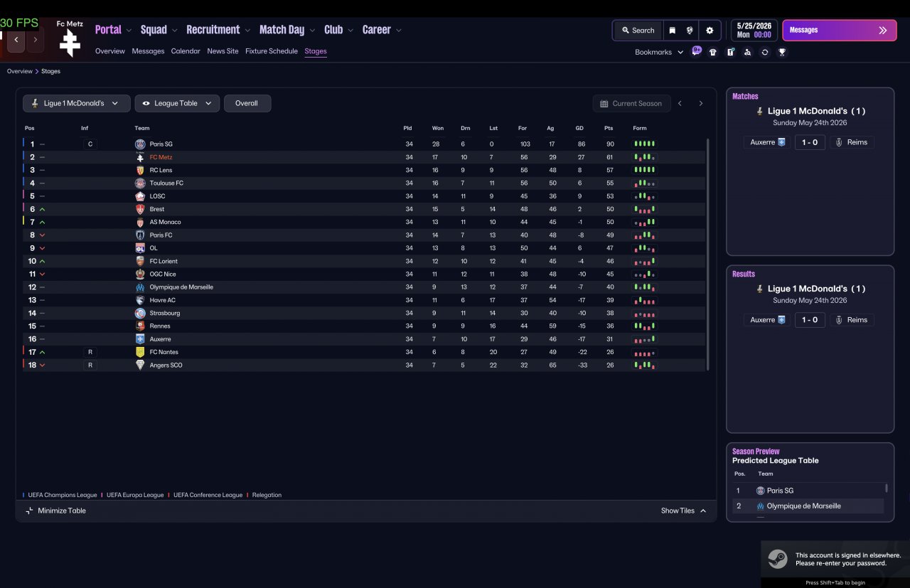
Task: Click the OGC Nice badge in league table
Action: (x=140, y=274)
